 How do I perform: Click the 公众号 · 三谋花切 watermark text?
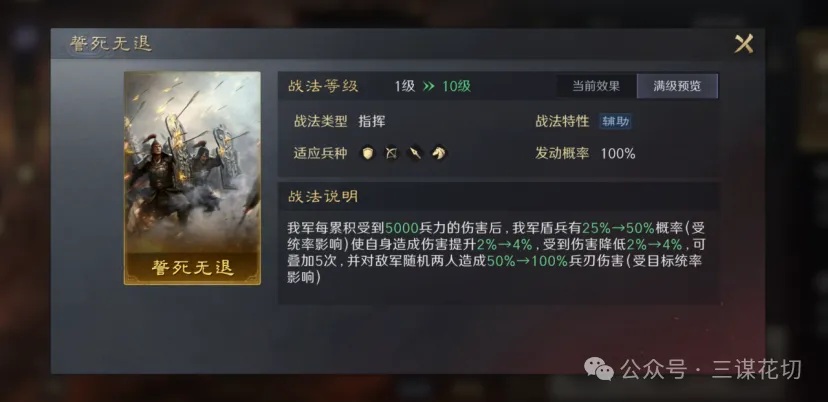click(711, 369)
